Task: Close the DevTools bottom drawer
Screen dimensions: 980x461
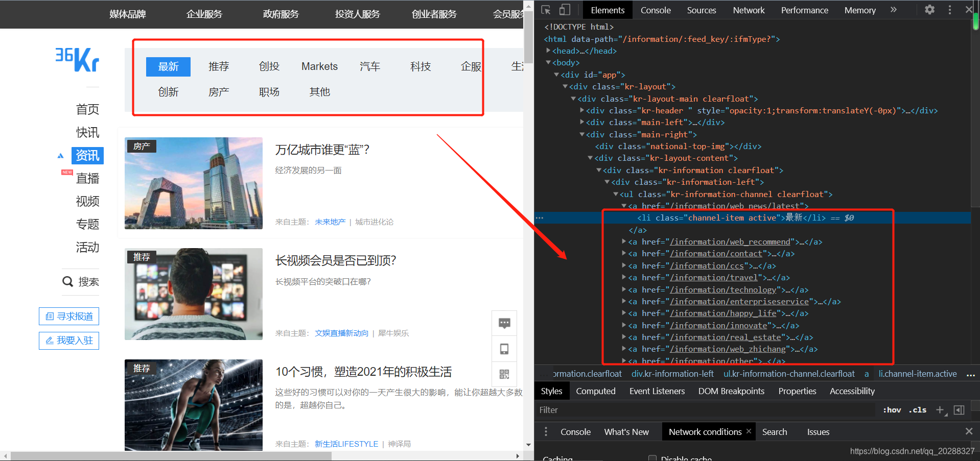Action: click(969, 431)
